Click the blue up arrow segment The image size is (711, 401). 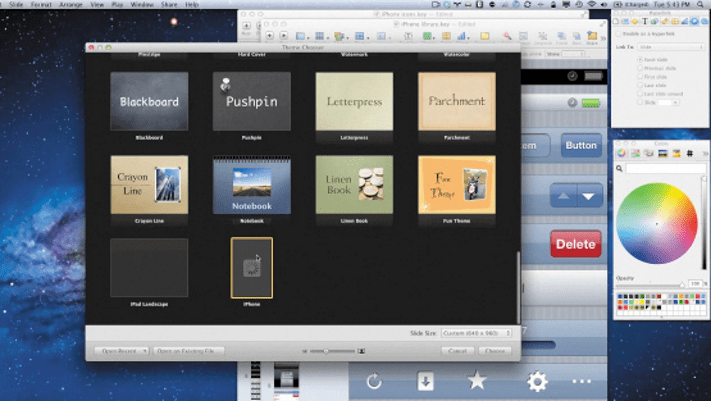coord(563,197)
